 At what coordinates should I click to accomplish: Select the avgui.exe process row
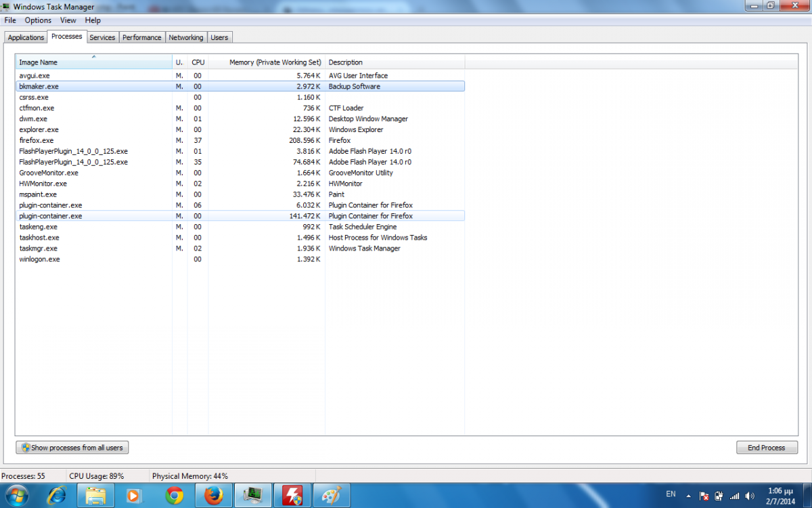pyautogui.click(x=240, y=76)
